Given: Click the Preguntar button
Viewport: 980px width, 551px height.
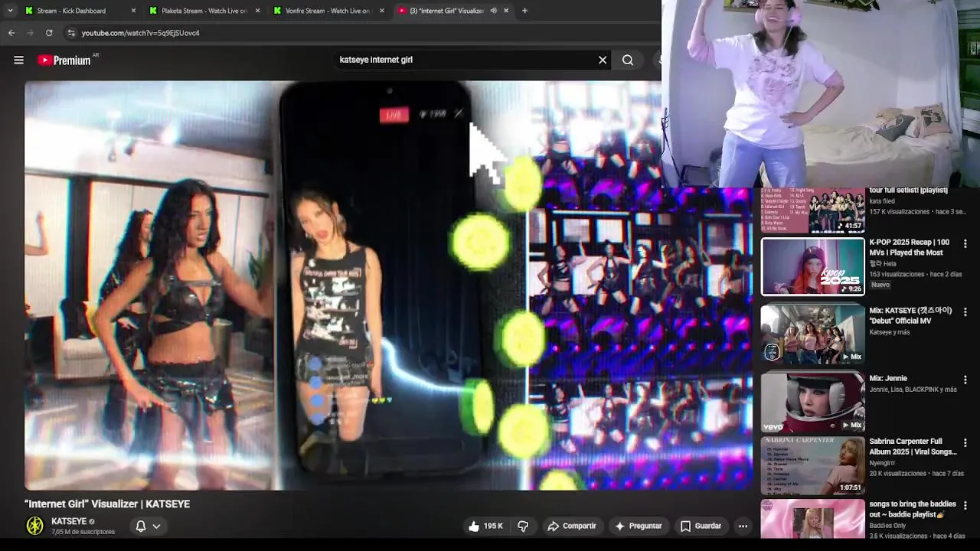Looking at the screenshot, I should [x=638, y=526].
